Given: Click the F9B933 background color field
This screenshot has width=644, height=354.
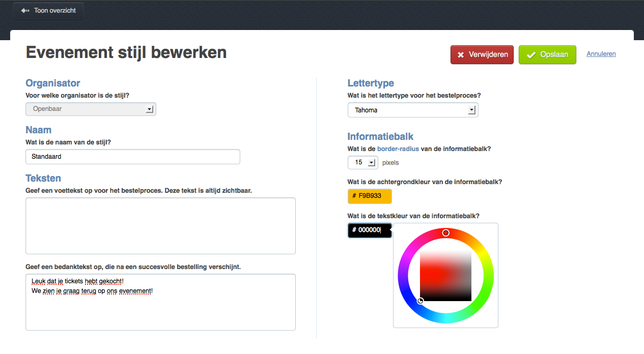Looking at the screenshot, I should (x=370, y=196).
